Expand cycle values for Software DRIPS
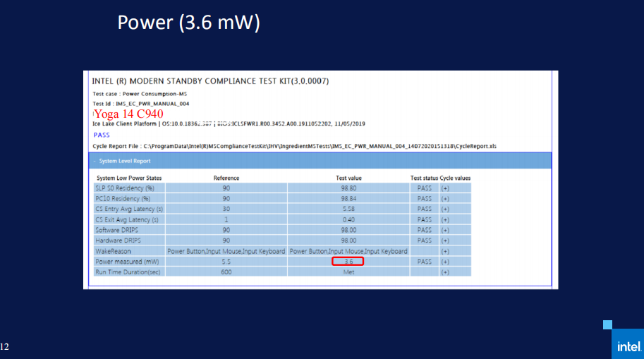The width and height of the screenshot is (644, 359). click(445, 231)
